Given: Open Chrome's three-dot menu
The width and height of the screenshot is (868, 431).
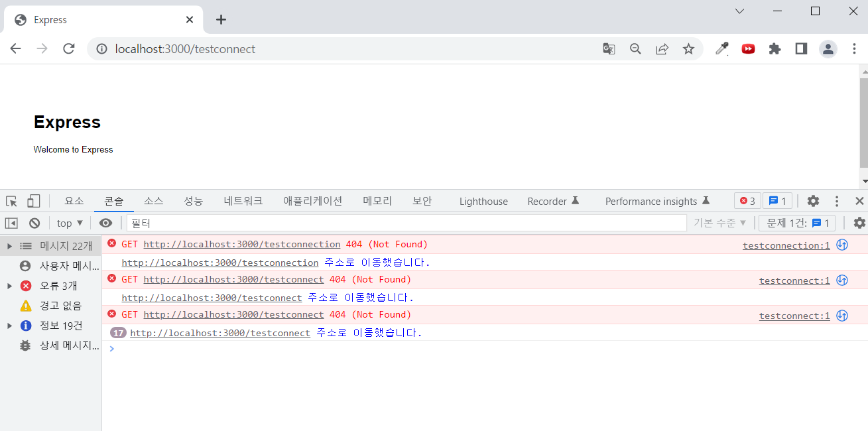Looking at the screenshot, I should click(854, 48).
